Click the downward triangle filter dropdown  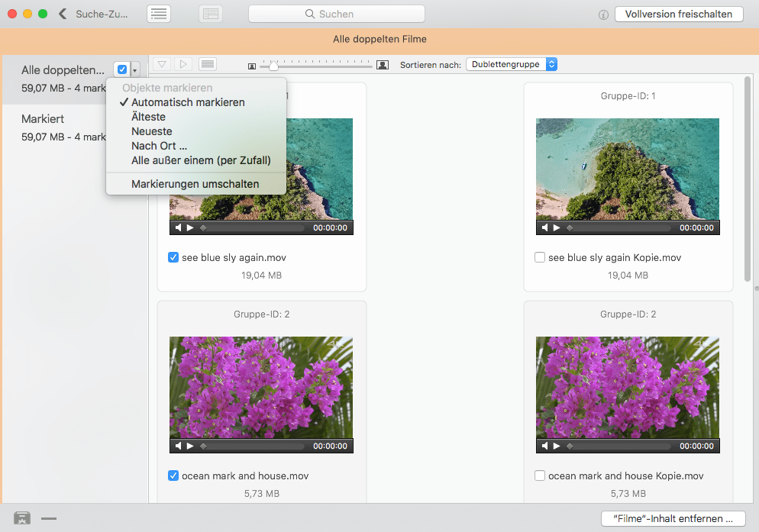tap(161, 64)
